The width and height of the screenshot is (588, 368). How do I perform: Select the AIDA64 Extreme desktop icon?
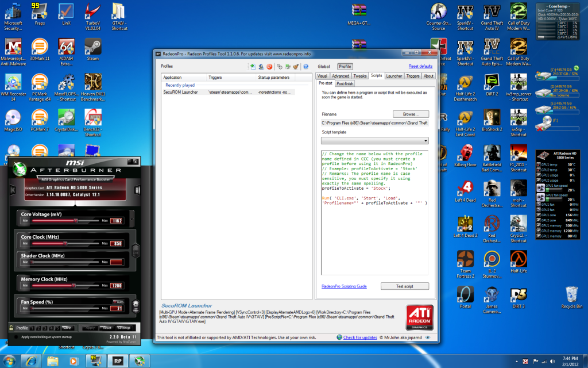pos(66,52)
